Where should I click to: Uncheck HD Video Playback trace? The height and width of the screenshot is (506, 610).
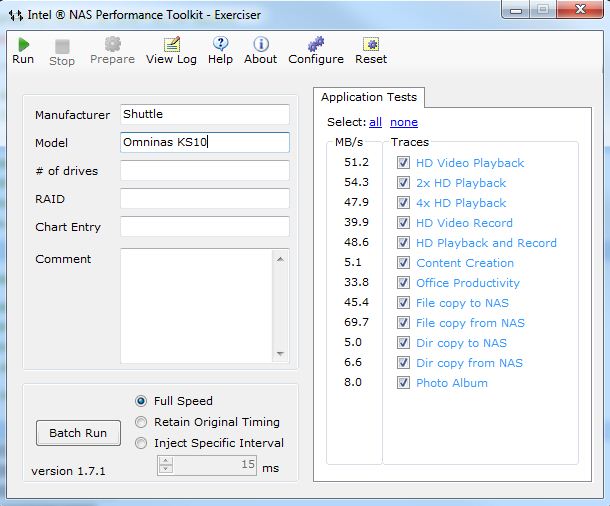click(403, 163)
